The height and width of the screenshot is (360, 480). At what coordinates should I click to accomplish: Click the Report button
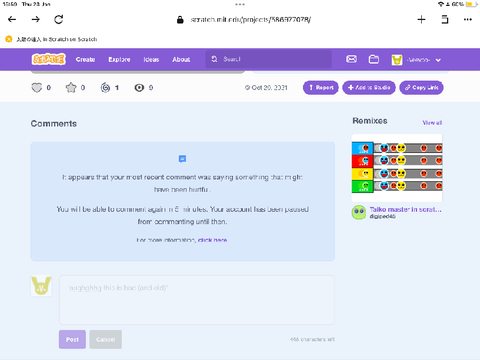321,88
